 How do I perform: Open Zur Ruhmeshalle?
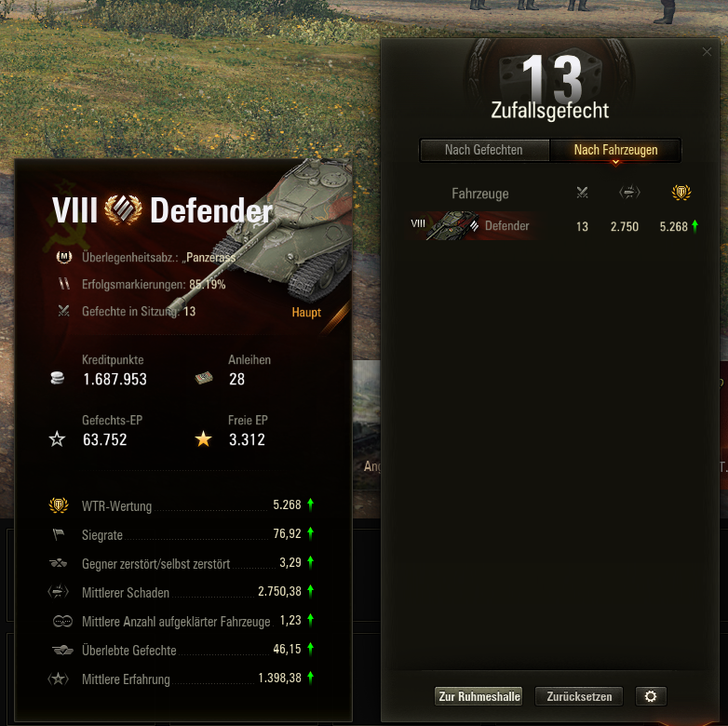click(479, 696)
